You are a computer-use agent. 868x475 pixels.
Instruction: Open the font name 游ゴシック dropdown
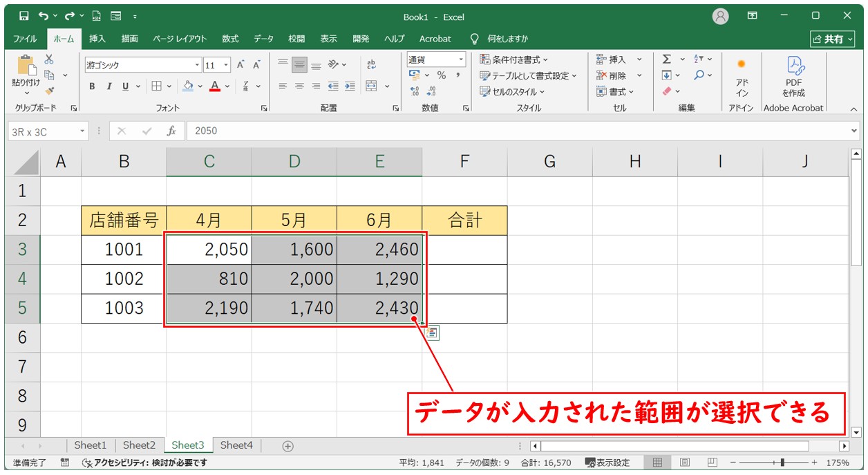point(197,65)
